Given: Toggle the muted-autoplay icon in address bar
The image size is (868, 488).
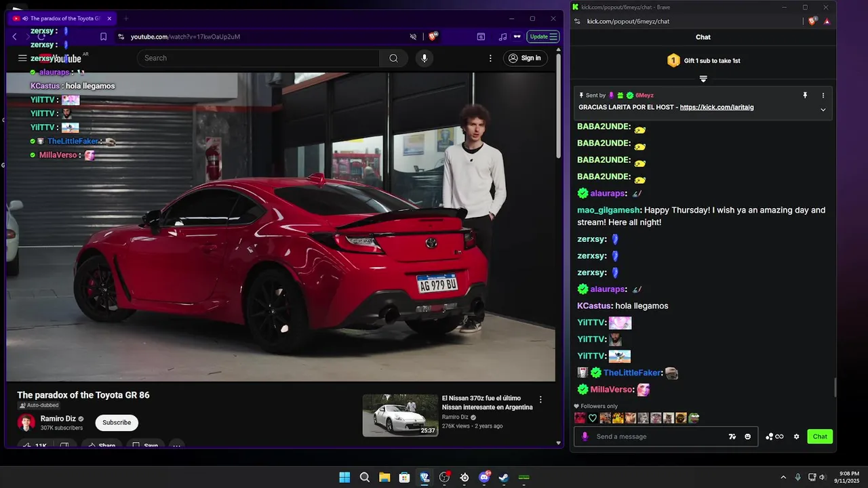Looking at the screenshot, I should (x=413, y=37).
